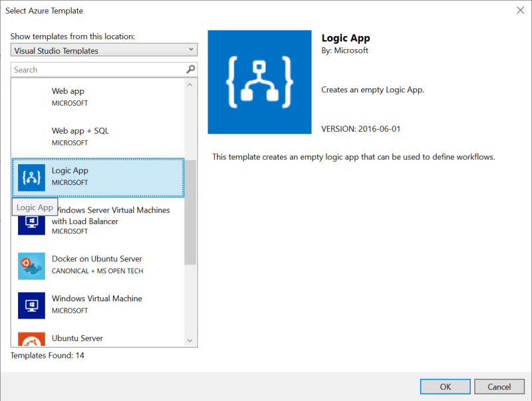
Task: Click the orange Ubuntu Server icon
Action: click(x=31, y=339)
